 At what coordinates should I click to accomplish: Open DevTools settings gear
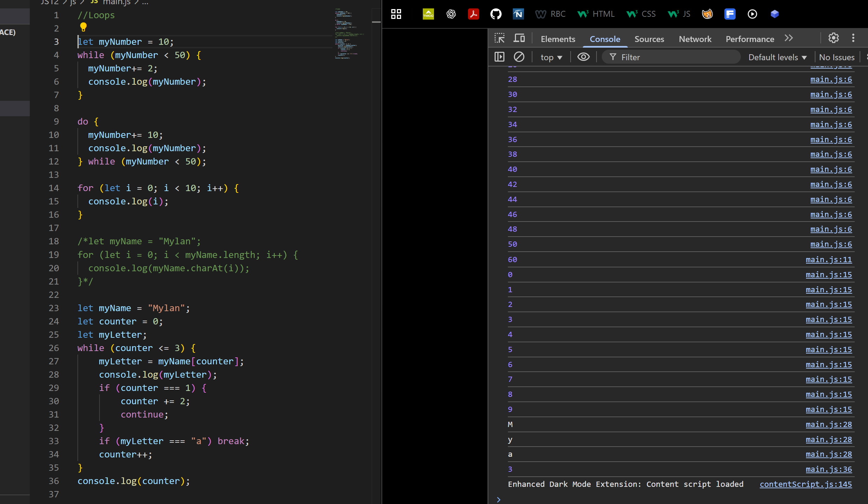pos(833,38)
